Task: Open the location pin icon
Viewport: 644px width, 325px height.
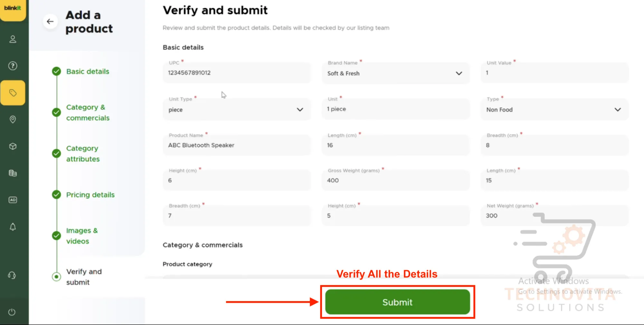Action: [x=13, y=119]
